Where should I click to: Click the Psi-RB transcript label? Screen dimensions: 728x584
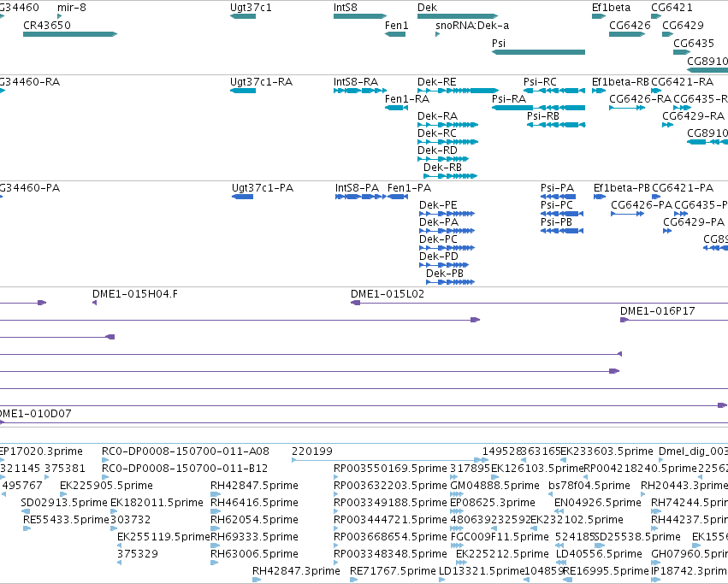[x=543, y=116]
